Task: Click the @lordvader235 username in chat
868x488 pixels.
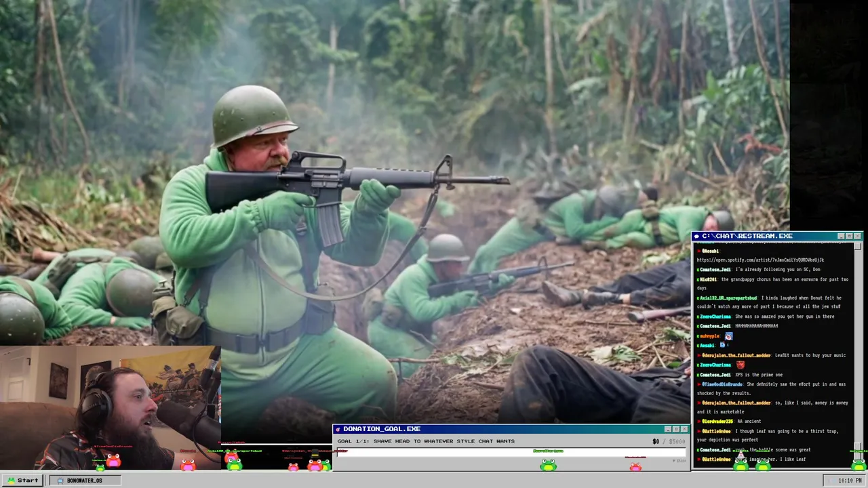Action: coord(717,422)
